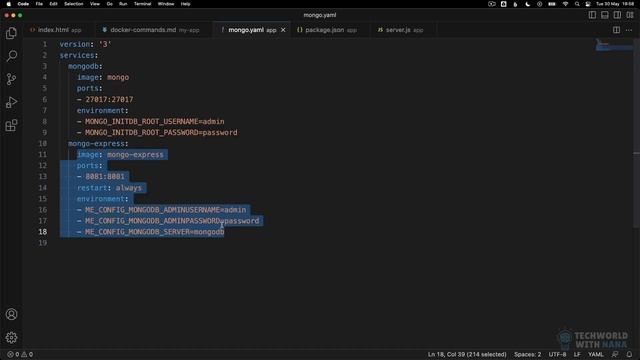This screenshot has width=640, height=360.
Task: Click the errors and warnings status indicator
Action: pyautogui.click(x=20, y=354)
